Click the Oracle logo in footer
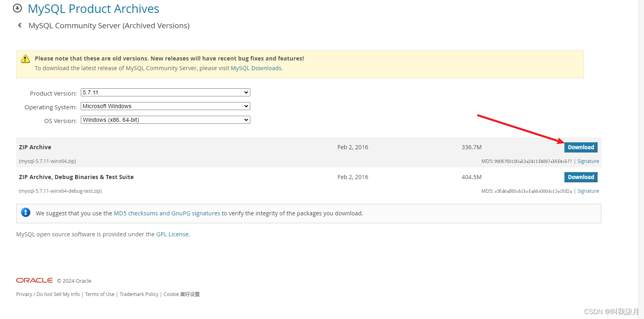The width and height of the screenshot is (644, 319). pos(34,280)
